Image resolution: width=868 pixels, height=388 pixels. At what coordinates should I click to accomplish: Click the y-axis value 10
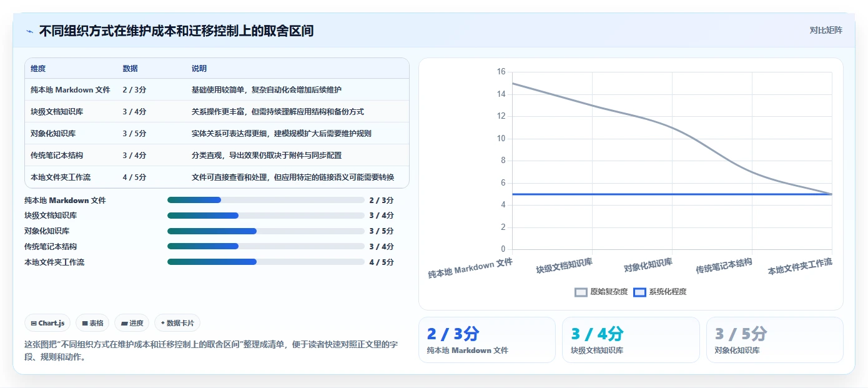[501, 139]
